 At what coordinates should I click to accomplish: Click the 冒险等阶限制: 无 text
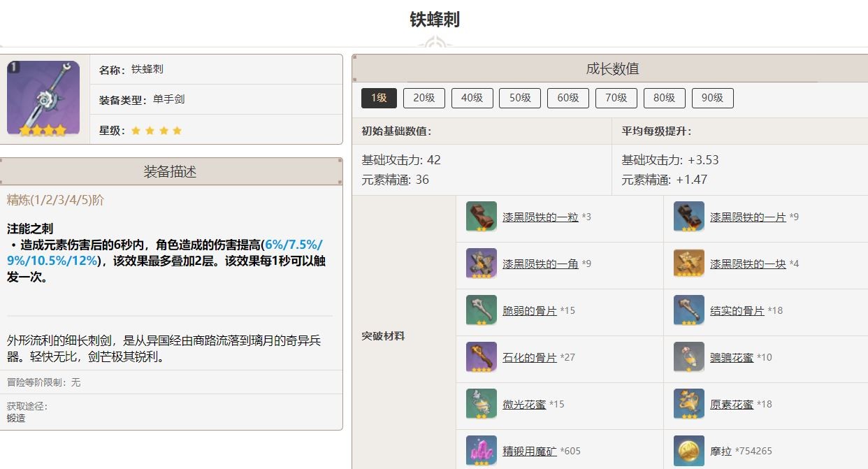pyautogui.click(x=44, y=382)
